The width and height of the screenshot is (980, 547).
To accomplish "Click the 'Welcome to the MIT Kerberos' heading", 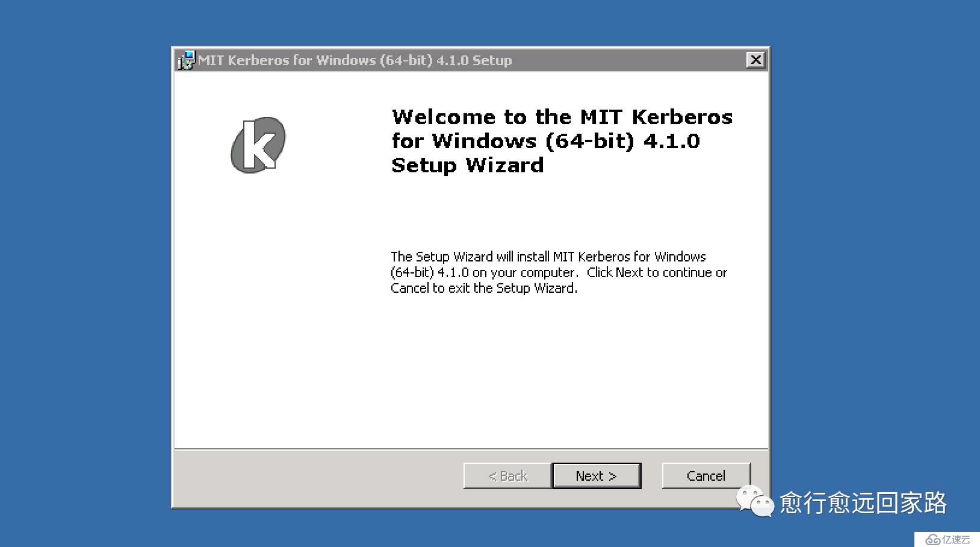I will [562, 141].
